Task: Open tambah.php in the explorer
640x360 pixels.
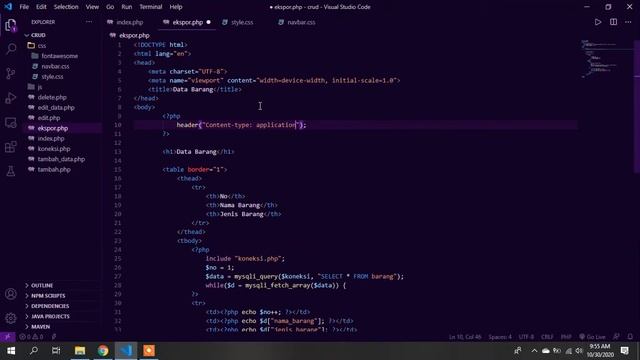Action: pos(54,169)
